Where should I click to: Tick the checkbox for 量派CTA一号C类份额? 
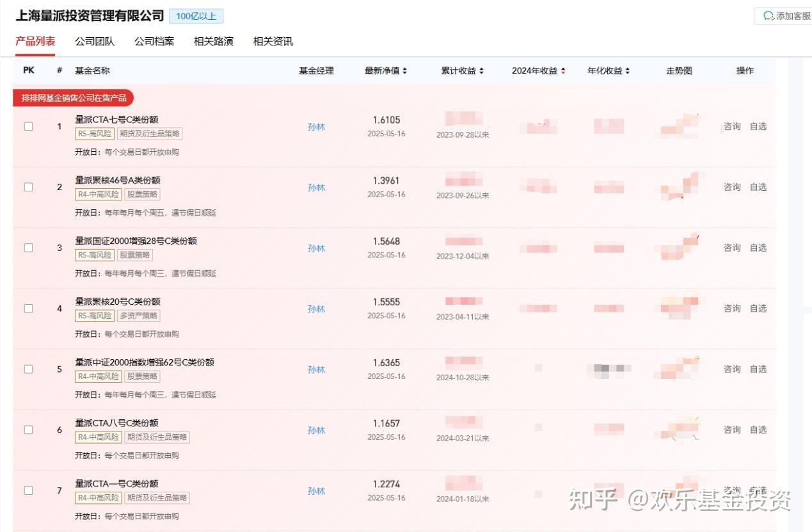click(x=28, y=490)
